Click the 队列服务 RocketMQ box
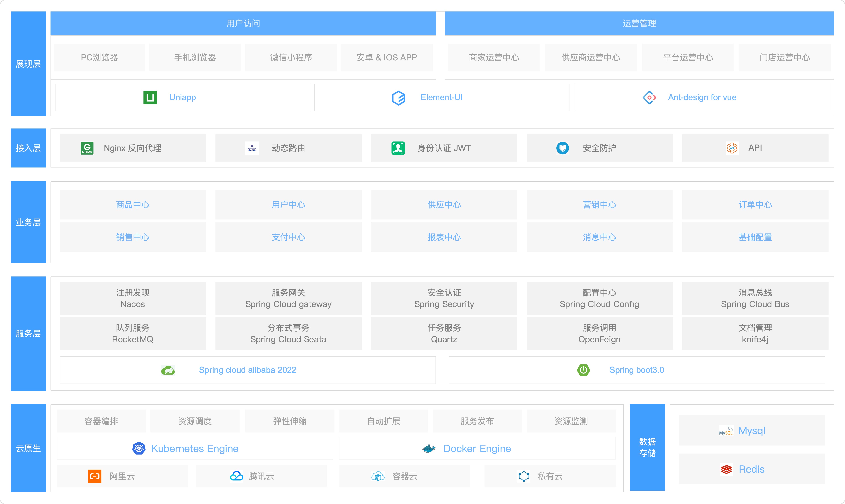Screen dimensions: 845x504 tap(133, 333)
